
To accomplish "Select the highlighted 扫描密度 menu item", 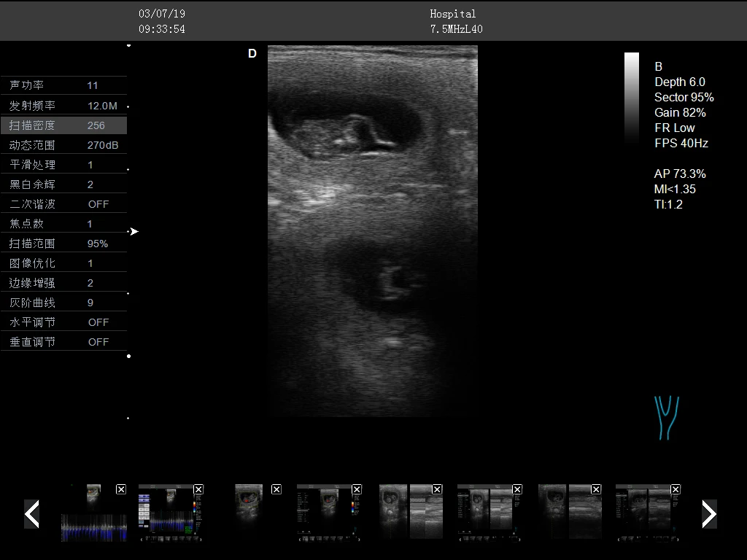I will point(63,125).
